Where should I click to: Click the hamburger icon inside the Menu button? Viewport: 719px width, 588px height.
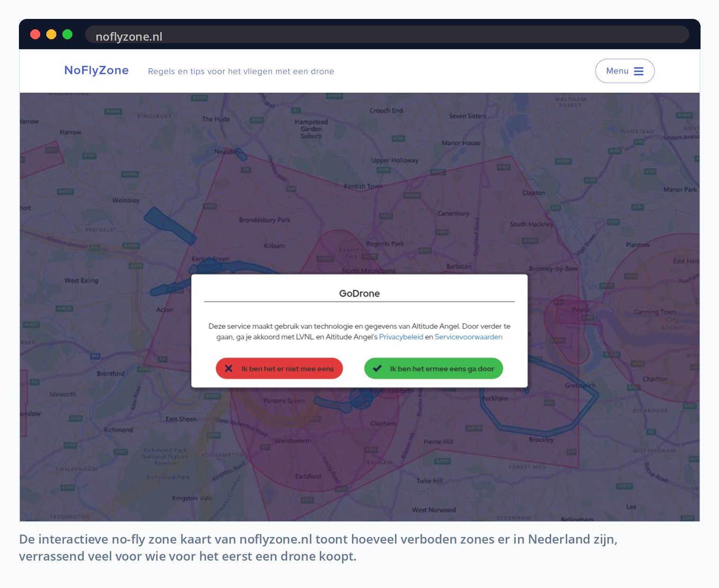point(639,71)
